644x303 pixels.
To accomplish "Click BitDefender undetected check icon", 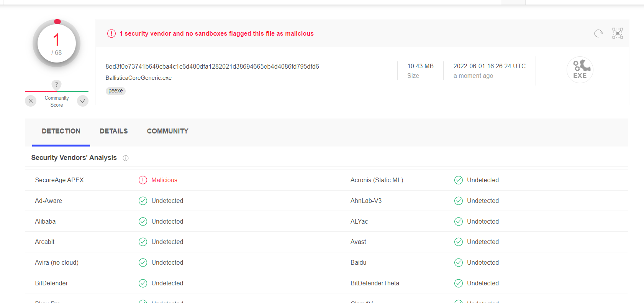I will click(143, 283).
